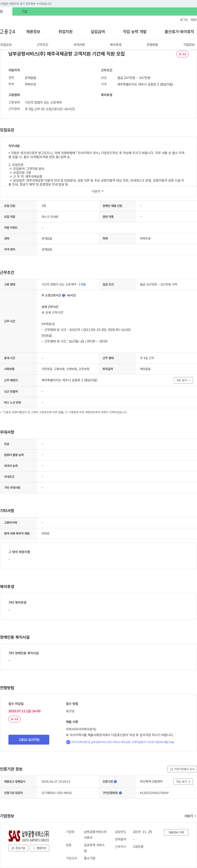Open the 출산휴가·육아휴직 menu
The image size is (197, 868).
coord(179,32)
